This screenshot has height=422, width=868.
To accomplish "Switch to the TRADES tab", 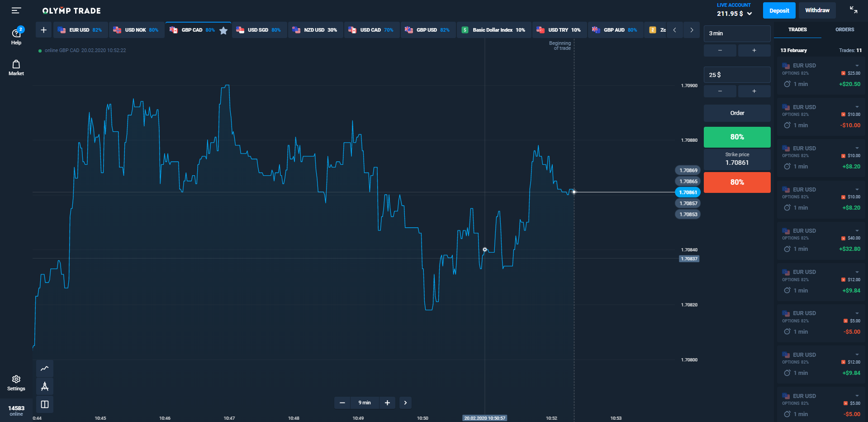I will point(797,29).
